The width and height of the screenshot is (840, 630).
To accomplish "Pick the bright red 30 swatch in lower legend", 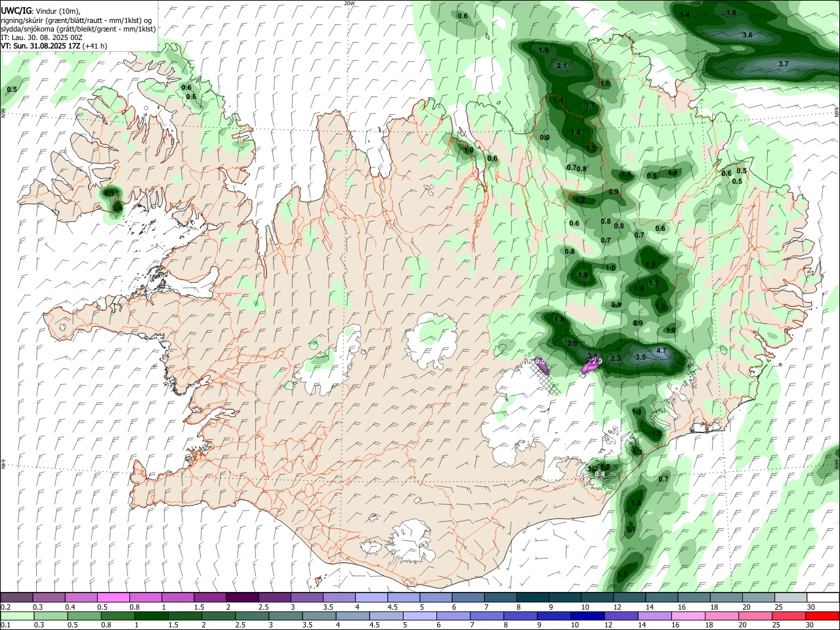I will point(823,616).
